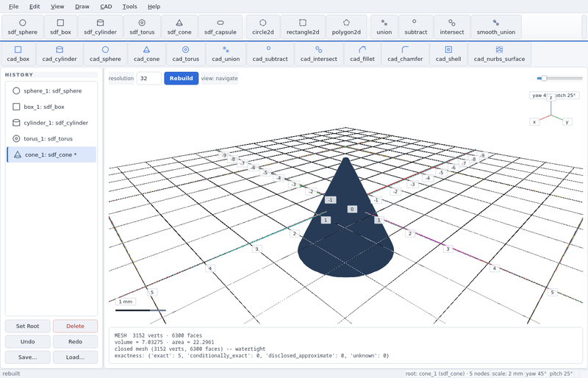Click the cad_intersect tool

coord(318,54)
